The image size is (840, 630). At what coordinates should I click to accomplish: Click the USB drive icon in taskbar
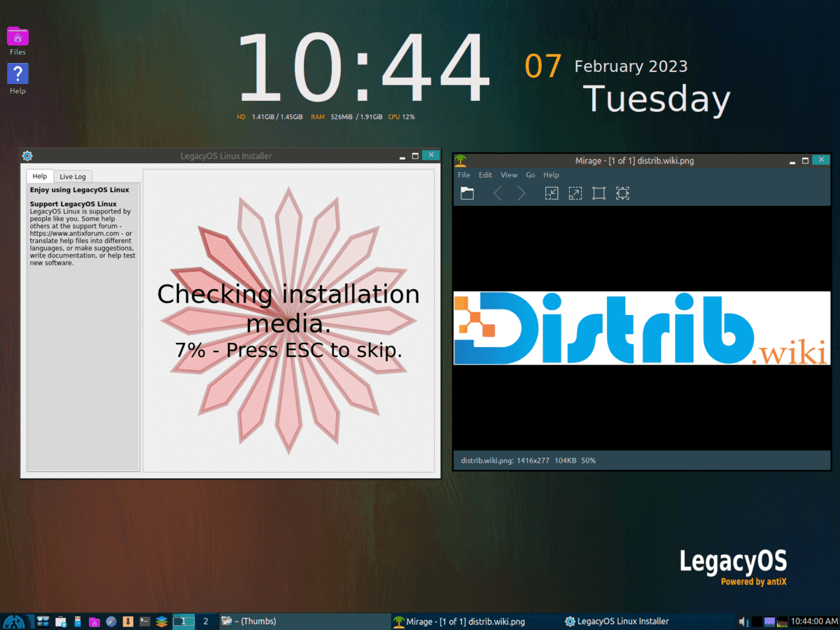pyautogui.click(x=77, y=621)
